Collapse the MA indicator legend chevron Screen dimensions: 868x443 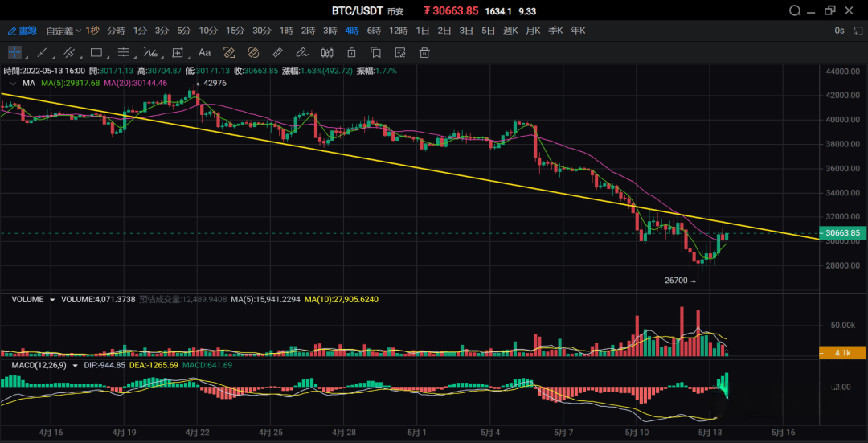coord(12,83)
